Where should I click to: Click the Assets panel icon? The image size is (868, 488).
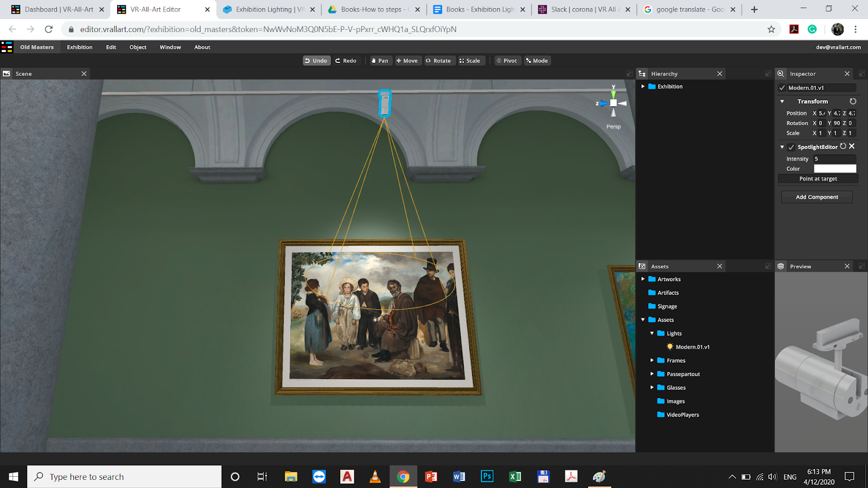642,266
